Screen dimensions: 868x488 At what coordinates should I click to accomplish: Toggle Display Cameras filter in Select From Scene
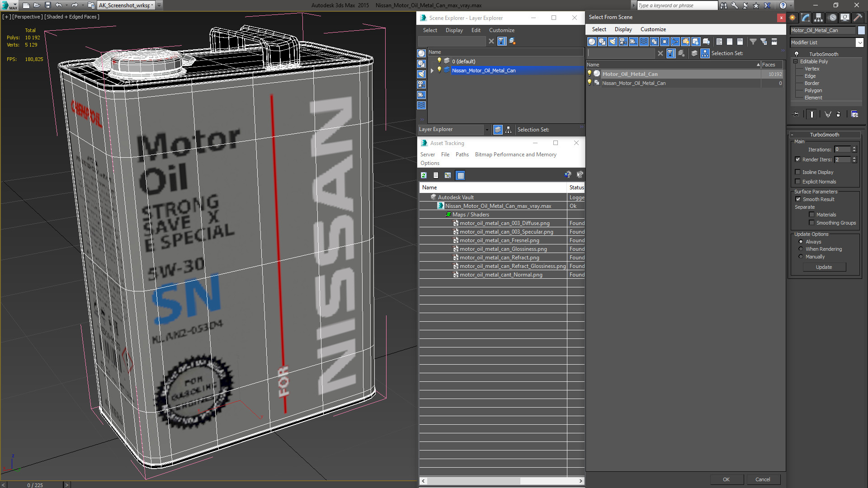tap(623, 42)
